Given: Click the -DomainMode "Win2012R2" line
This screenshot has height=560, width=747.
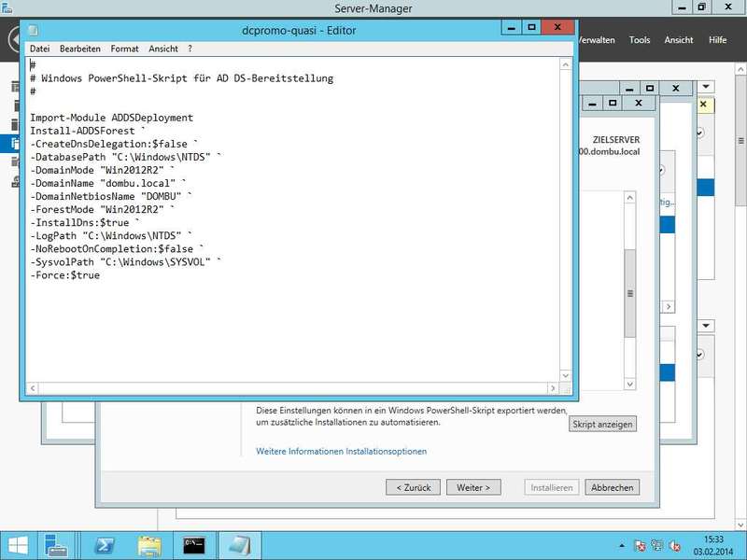Looking at the screenshot, I should (x=103, y=170).
